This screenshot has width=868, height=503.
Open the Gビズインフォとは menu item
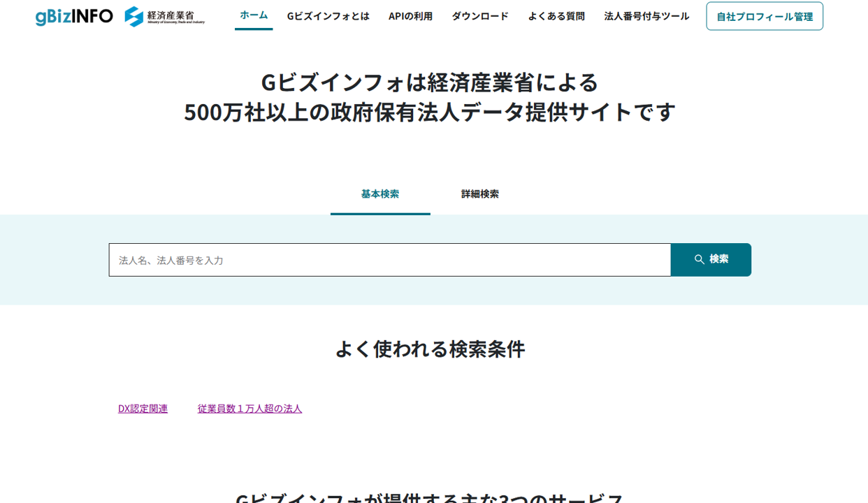[x=328, y=16]
